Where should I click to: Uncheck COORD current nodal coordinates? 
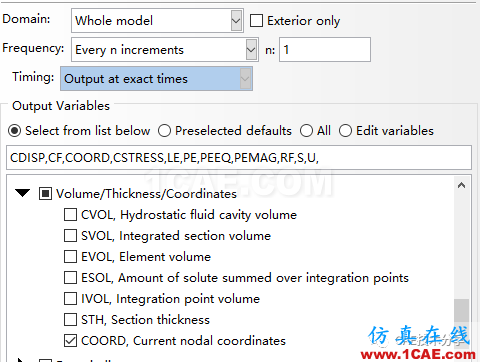(x=70, y=341)
